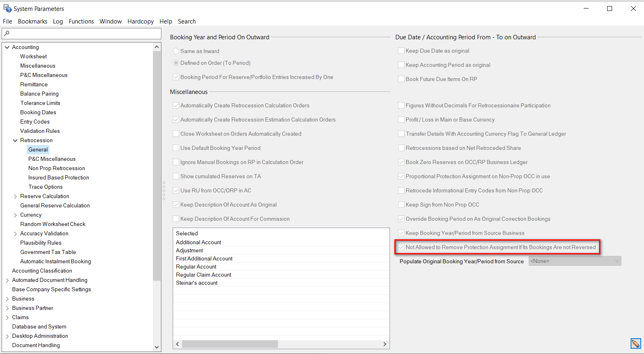The width and height of the screenshot is (644, 354).
Task: Toggle Not Allowed to Remove Protection Assignment checkbox
Action: click(401, 247)
